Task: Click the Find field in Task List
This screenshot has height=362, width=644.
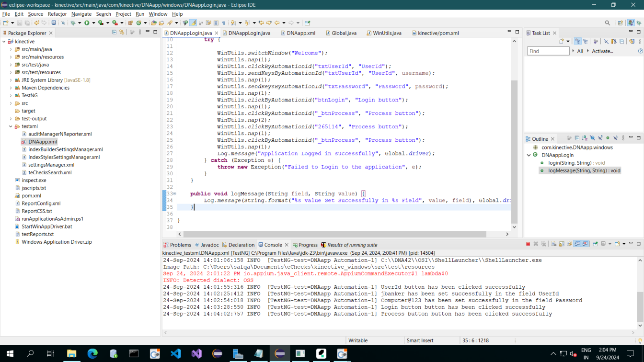Action: 548,51
